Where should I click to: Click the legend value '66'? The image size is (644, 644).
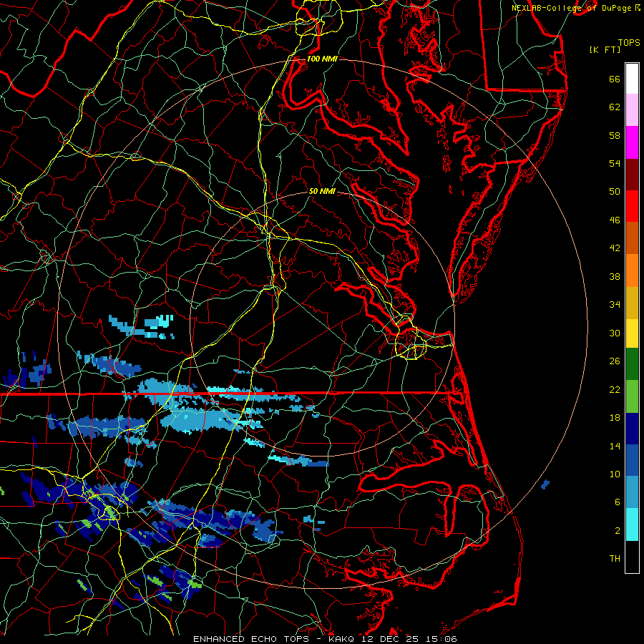(x=615, y=79)
